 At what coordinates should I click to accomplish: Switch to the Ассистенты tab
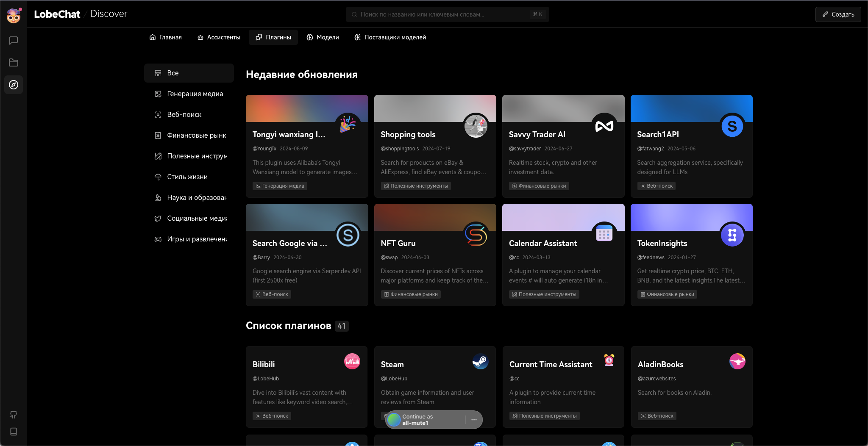(219, 37)
